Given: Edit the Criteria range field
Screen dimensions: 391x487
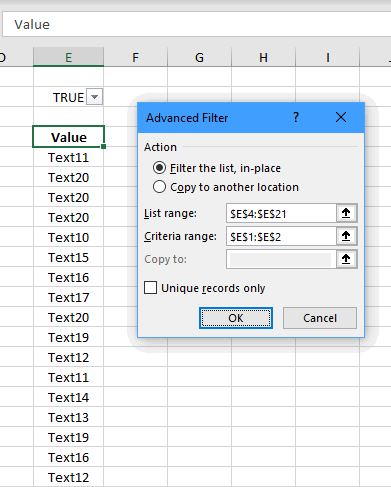Looking at the screenshot, I should [x=281, y=236].
